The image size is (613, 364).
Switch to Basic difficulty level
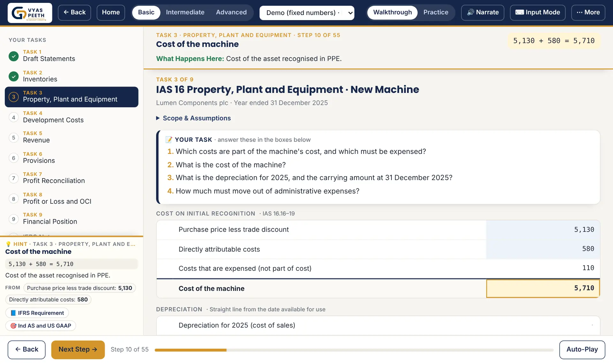[146, 12]
